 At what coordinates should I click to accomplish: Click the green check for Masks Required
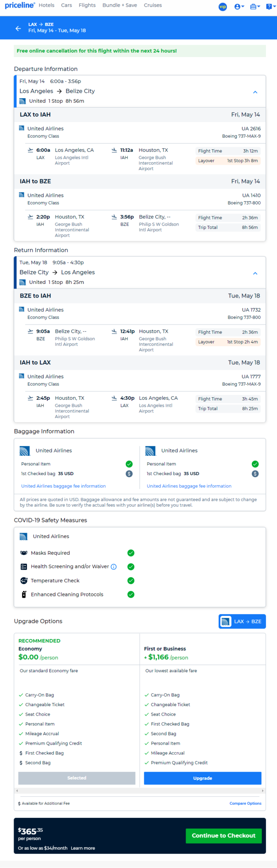point(131,553)
